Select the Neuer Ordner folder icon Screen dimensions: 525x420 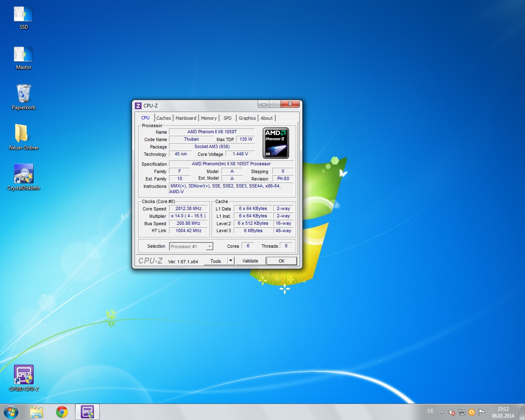coord(23,137)
